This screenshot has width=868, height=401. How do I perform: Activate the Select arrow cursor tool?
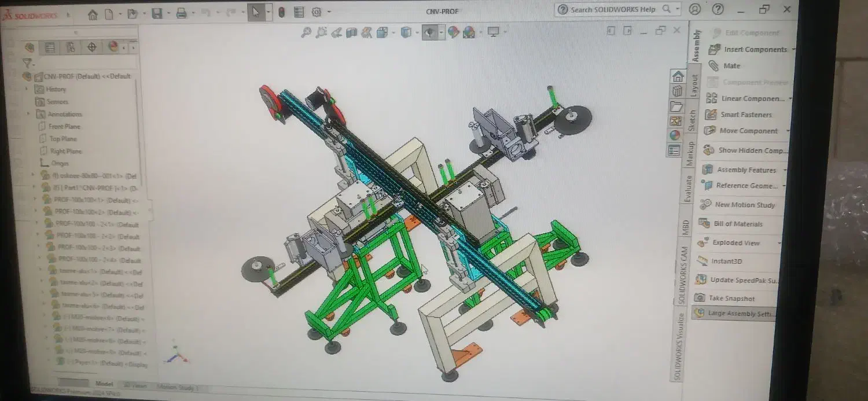(256, 12)
